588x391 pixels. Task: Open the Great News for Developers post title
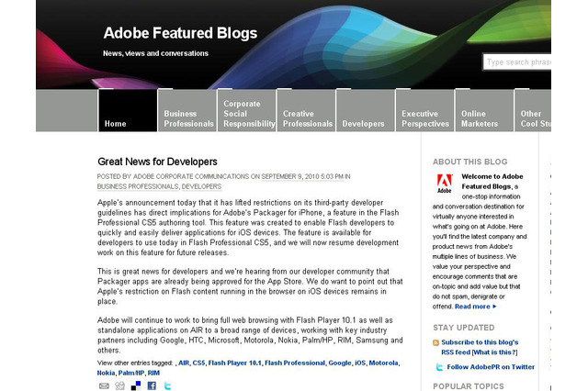[x=157, y=162]
